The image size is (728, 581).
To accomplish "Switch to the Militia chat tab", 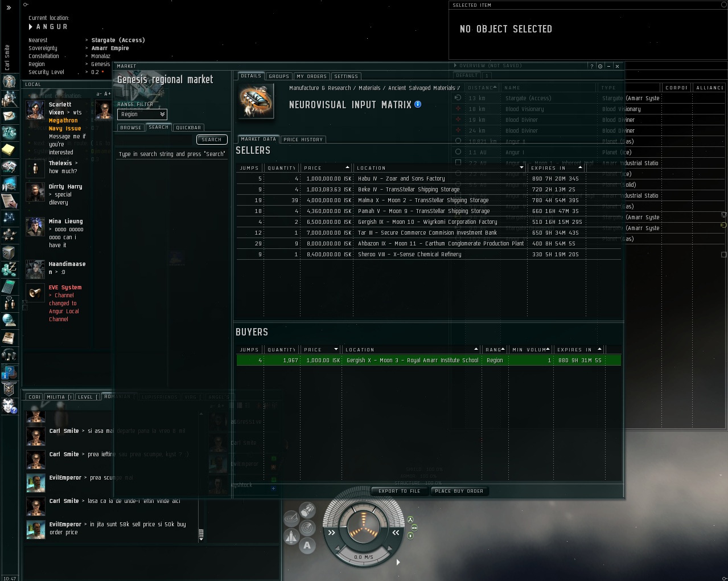I will pyautogui.click(x=59, y=397).
